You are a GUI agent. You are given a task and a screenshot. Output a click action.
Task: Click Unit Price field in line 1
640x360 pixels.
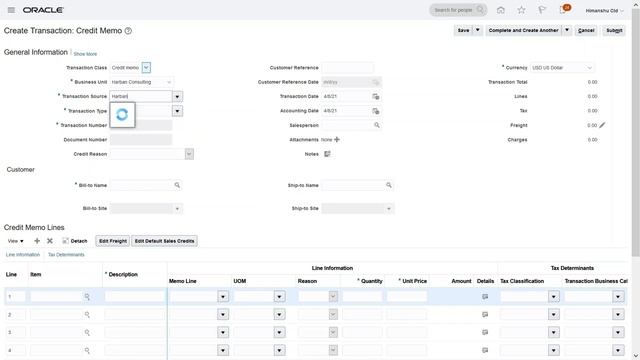point(407,297)
